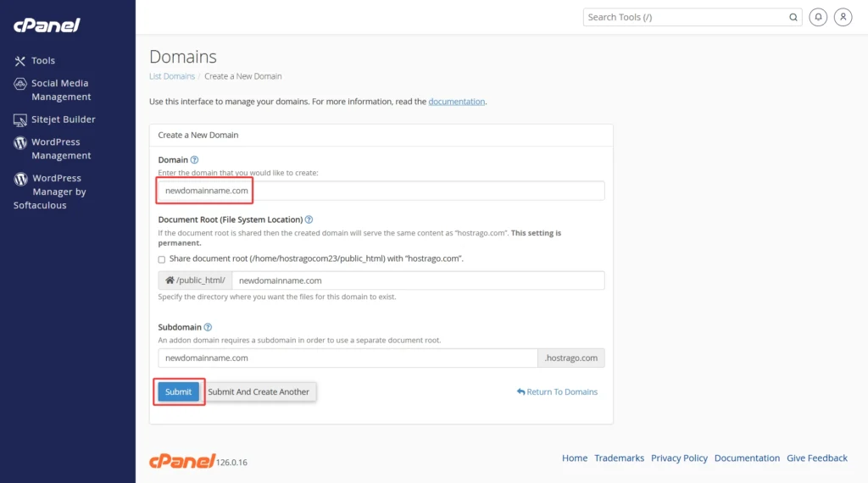
Task: Open Sitejet Builder in sidebar
Action: coord(54,119)
